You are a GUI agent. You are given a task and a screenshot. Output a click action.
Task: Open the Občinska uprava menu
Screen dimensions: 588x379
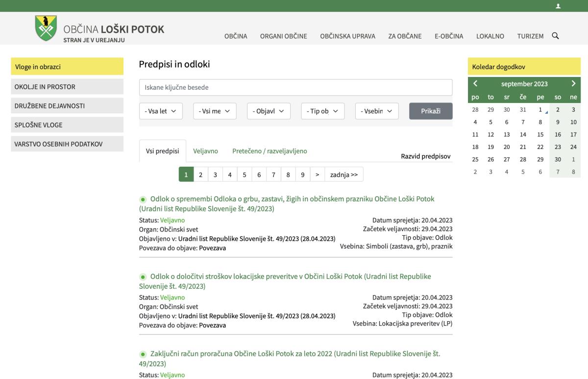pyautogui.click(x=347, y=36)
